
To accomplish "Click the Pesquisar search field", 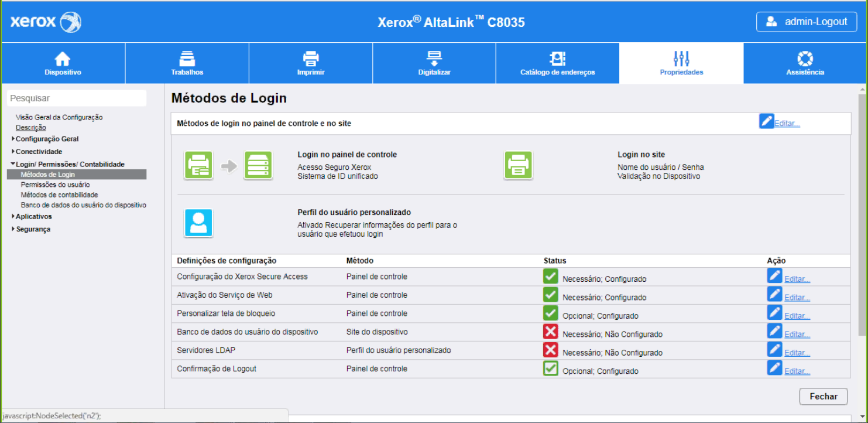I will pyautogui.click(x=77, y=98).
